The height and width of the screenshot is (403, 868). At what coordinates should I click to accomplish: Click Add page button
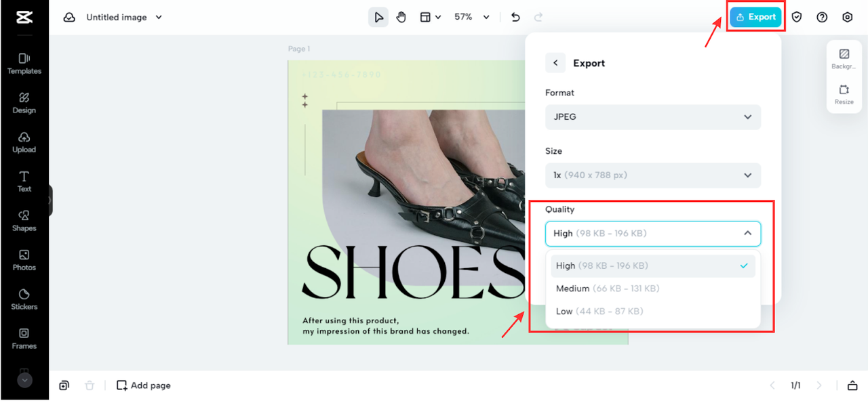144,385
